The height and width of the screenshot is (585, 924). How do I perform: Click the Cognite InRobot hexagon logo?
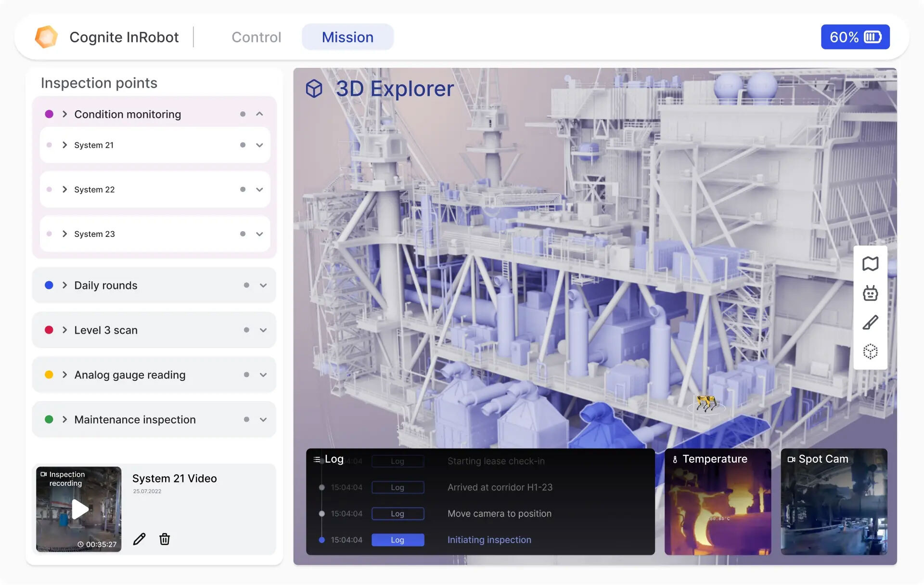46,37
